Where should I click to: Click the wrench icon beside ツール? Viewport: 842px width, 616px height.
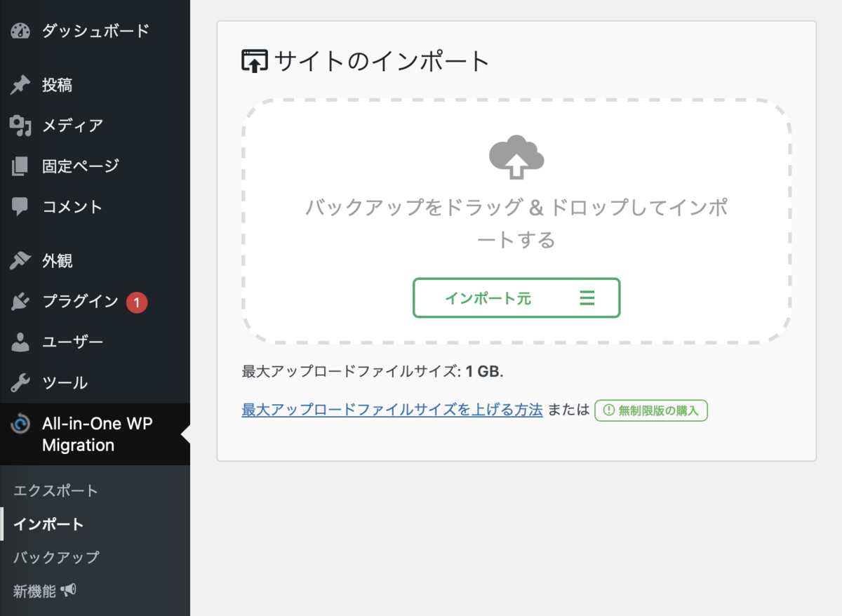(x=20, y=383)
